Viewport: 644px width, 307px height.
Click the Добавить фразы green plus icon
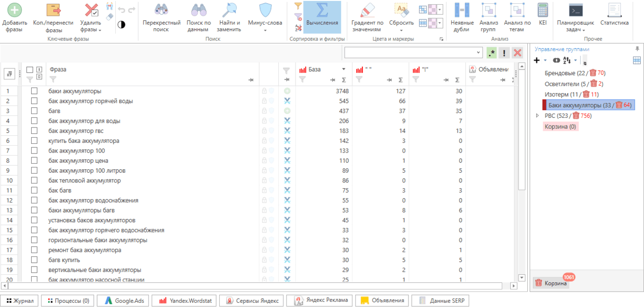pyautogui.click(x=14, y=10)
